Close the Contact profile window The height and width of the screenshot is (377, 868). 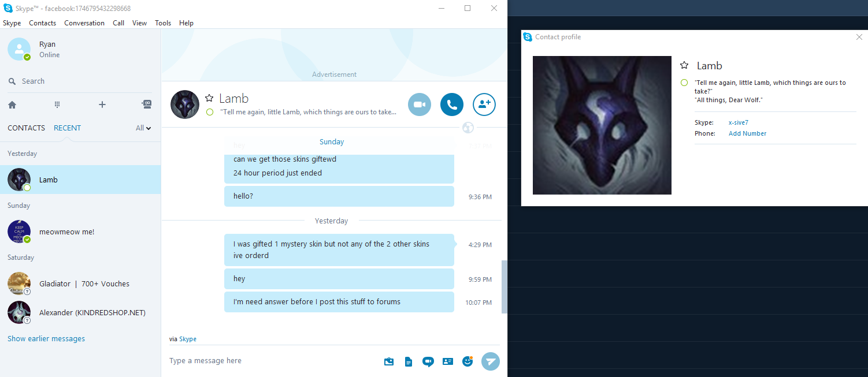coord(859,37)
